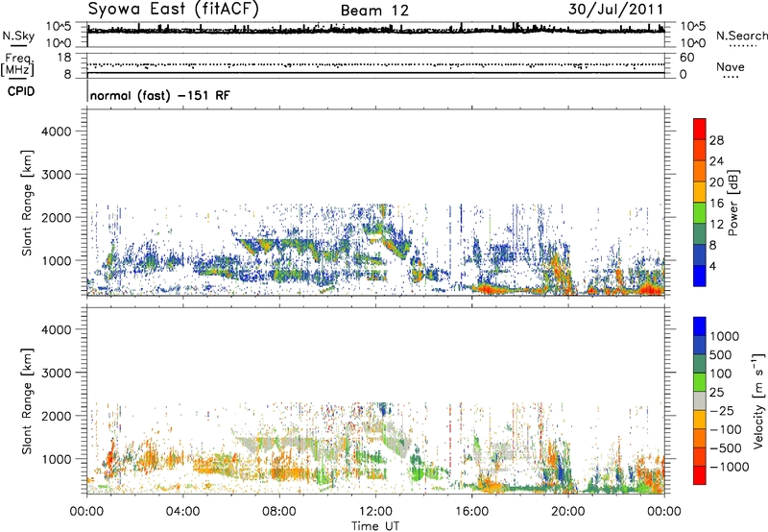This screenshot has height=532, width=768.
Task: Click power colorbar value '20'
Action: tap(716, 182)
